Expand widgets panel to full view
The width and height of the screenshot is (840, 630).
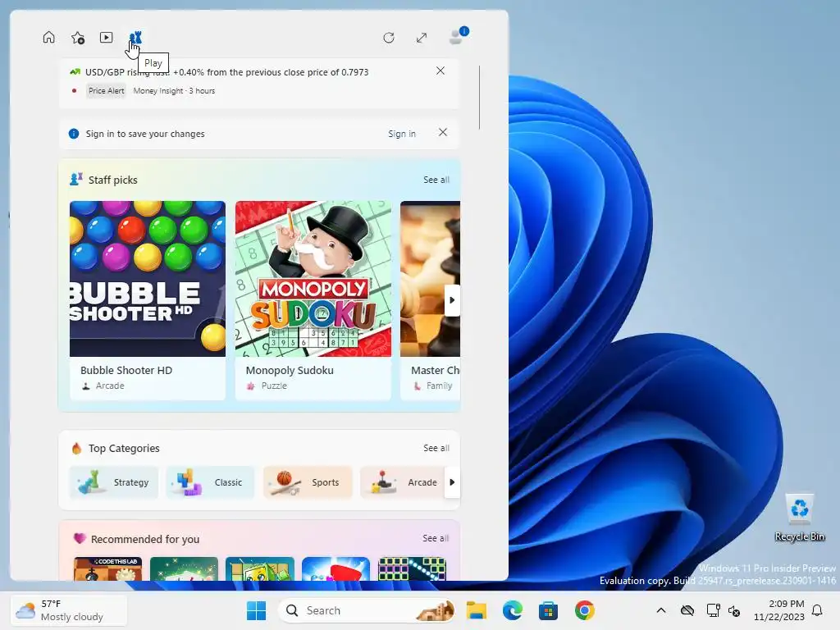point(422,38)
